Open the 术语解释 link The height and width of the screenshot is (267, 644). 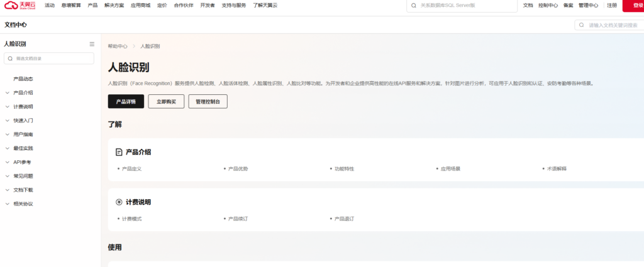557,168
